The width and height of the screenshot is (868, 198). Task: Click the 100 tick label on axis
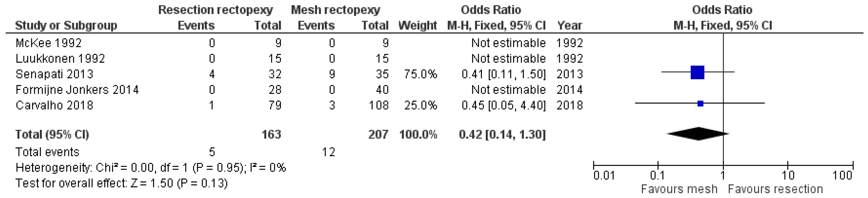tap(842, 175)
